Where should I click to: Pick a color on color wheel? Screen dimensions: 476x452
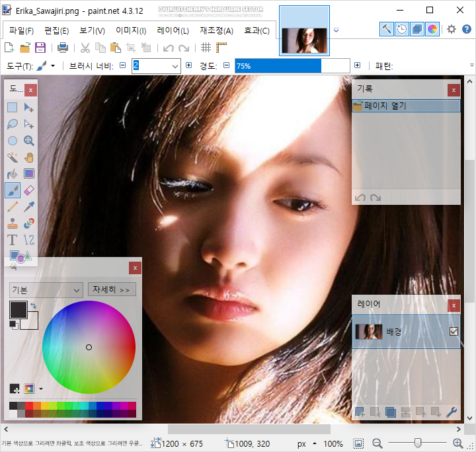click(89, 347)
